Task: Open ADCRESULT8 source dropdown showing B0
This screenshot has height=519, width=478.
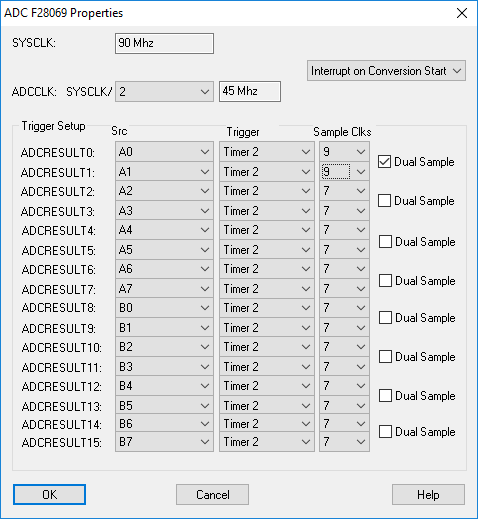Action: [164, 308]
